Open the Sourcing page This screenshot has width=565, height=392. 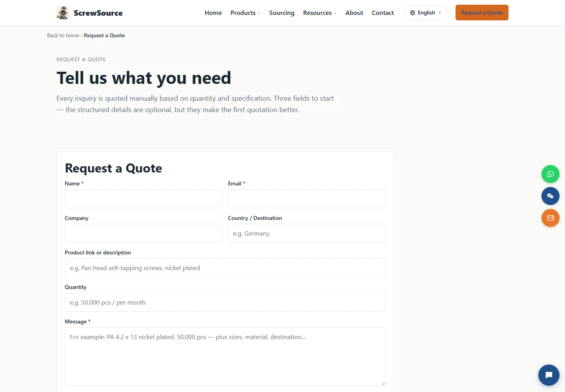282,13
